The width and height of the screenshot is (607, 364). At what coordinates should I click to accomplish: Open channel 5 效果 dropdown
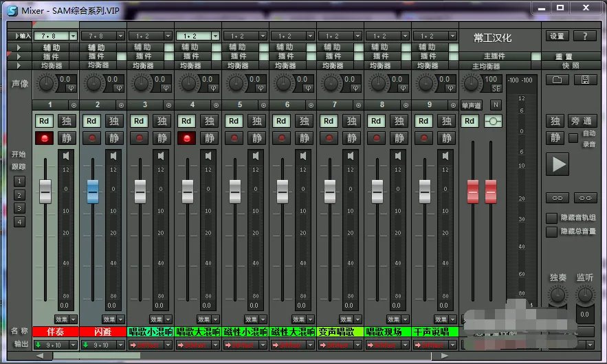pyautogui.click(x=256, y=319)
